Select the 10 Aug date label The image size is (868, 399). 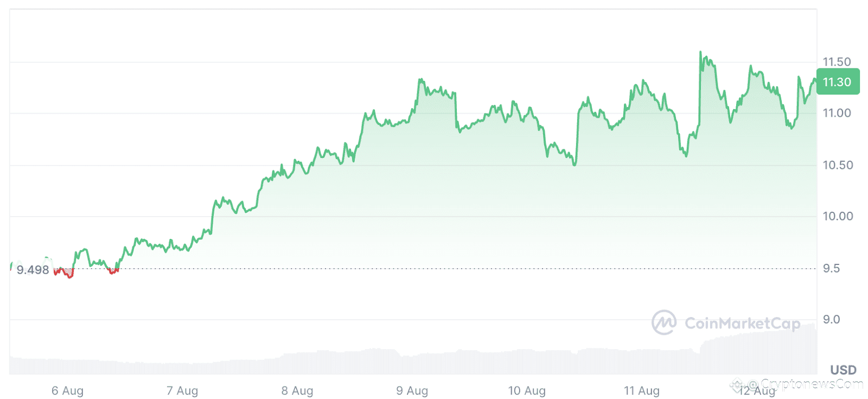(527, 390)
